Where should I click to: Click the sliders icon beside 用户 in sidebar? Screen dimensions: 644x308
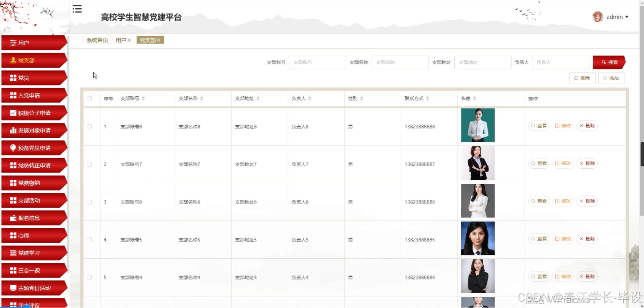[x=13, y=43]
